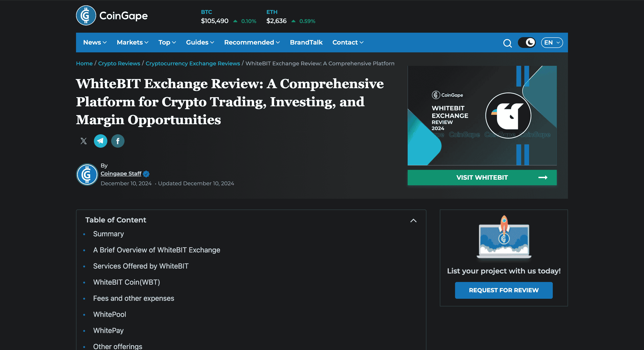Share article on Facebook
This screenshot has width=644, height=350.
pyautogui.click(x=118, y=141)
